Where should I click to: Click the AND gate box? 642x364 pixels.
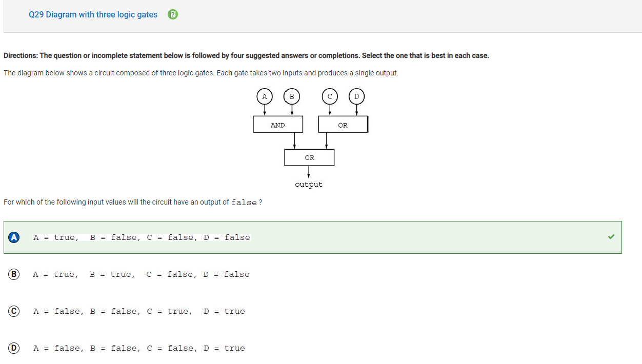tap(278, 125)
